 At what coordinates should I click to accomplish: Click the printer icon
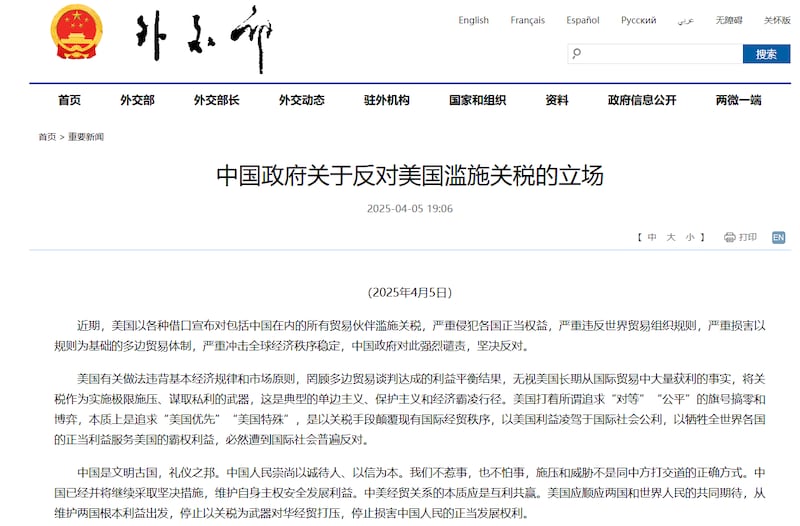[x=729, y=237]
